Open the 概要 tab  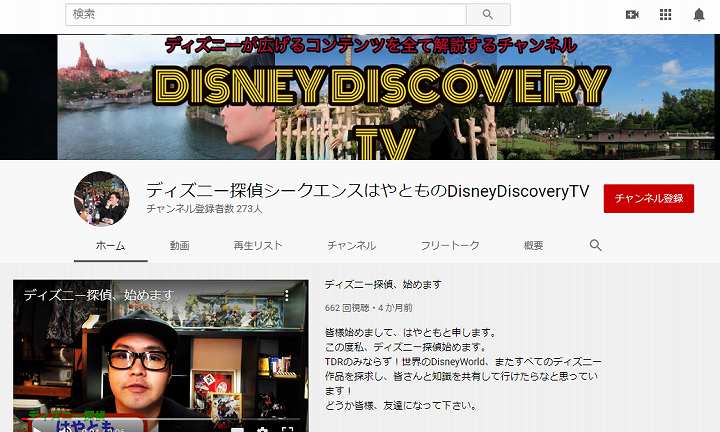pos(534,246)
